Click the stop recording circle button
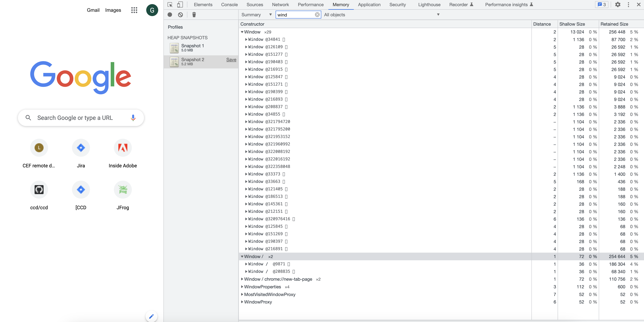 click(x=169, y=14)
